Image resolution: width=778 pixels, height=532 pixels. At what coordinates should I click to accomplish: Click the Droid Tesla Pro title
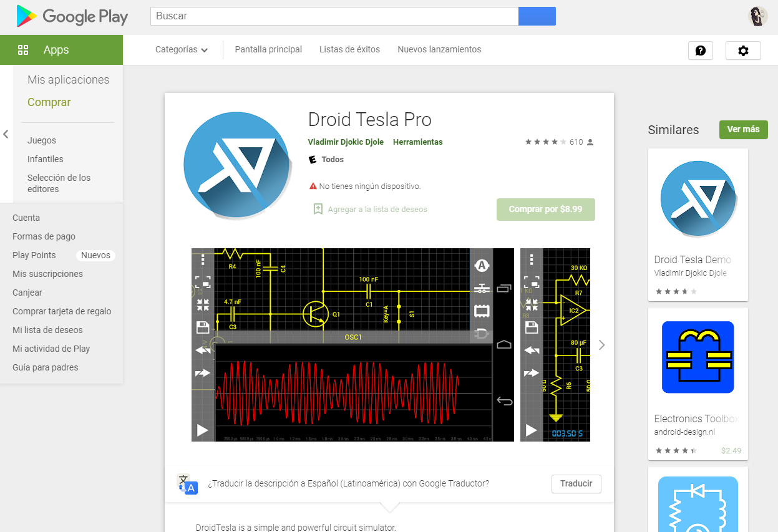tap(370, 119)
